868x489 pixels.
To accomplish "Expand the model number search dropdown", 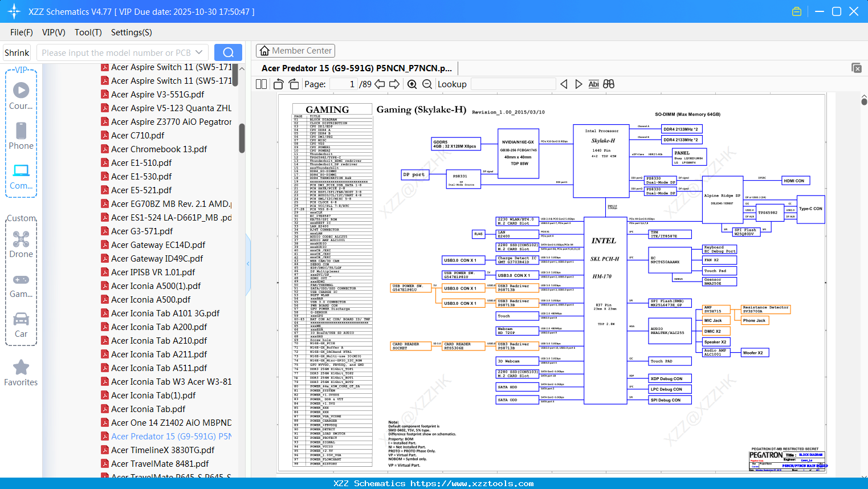I will (199, 52).
